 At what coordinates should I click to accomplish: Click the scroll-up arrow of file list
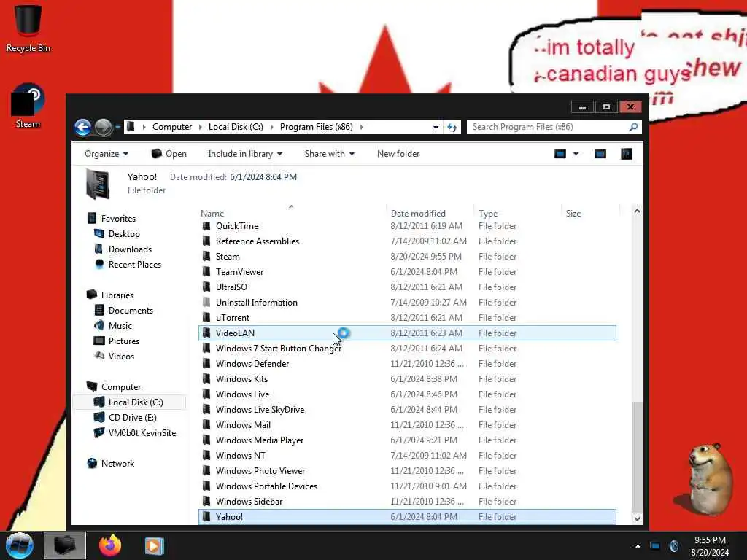point(637,211)
